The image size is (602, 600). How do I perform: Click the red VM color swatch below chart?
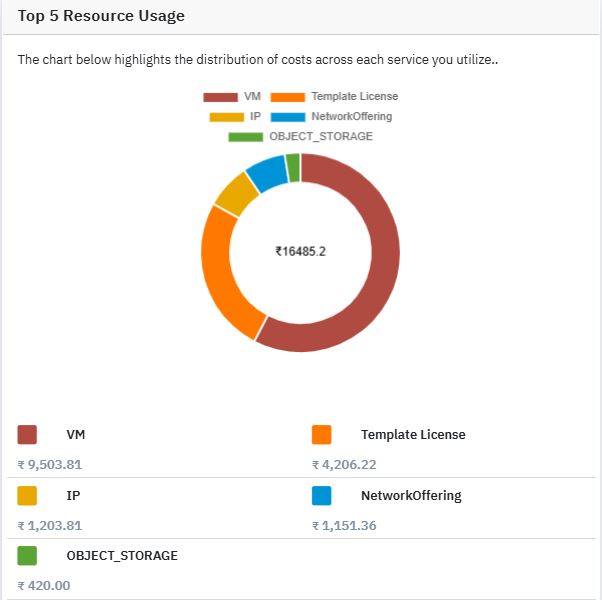coord(27,435)
